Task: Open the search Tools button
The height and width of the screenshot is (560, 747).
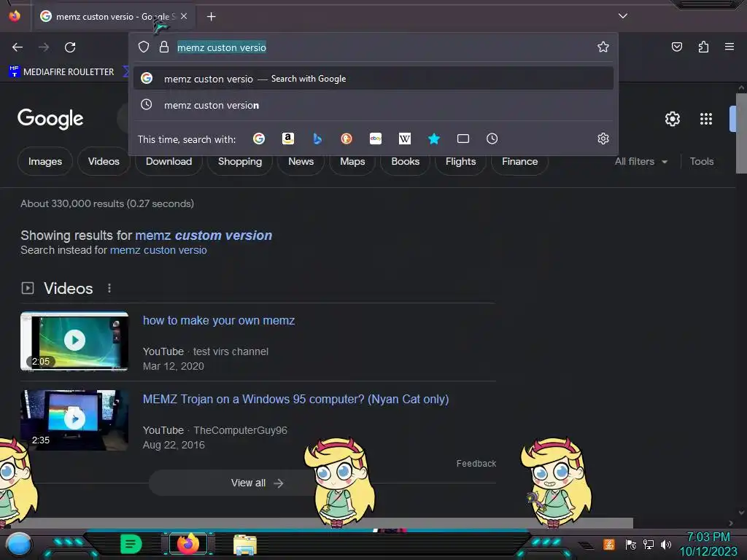Action: tap(702, 161)
